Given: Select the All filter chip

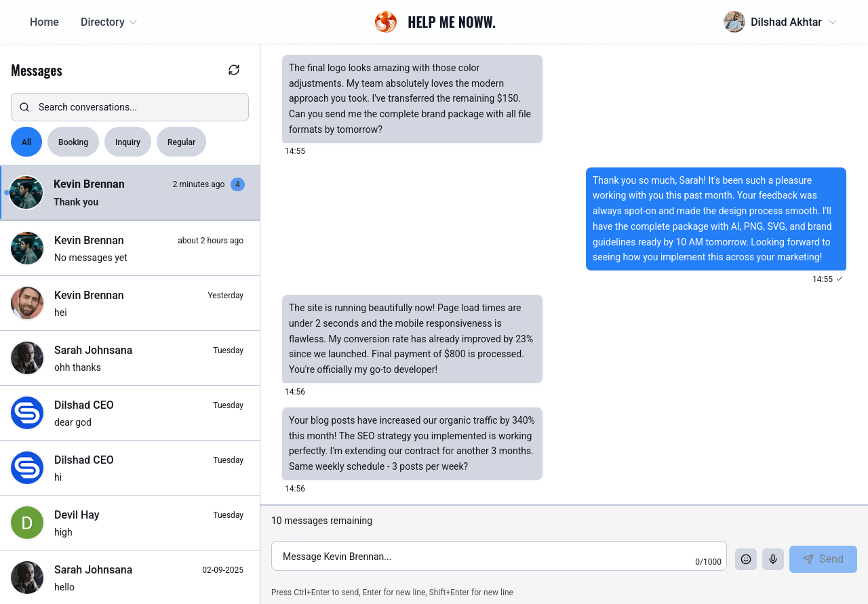Looking at the screenshot, I should 26,142.
